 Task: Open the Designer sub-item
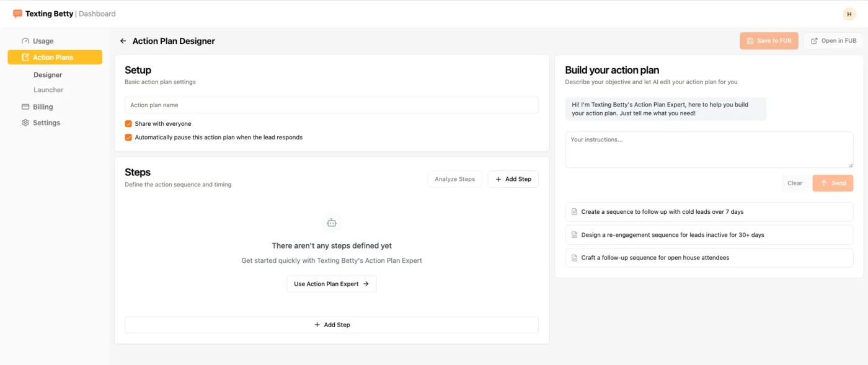[48, 75]
